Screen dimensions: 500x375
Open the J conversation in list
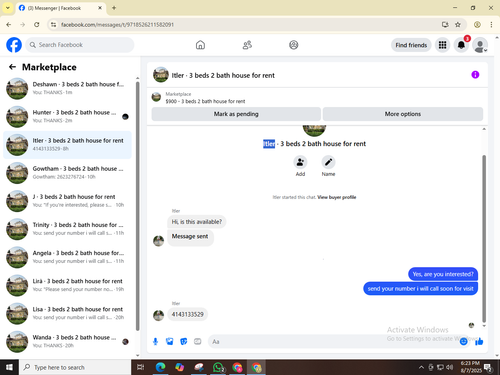tap(68, 201)
